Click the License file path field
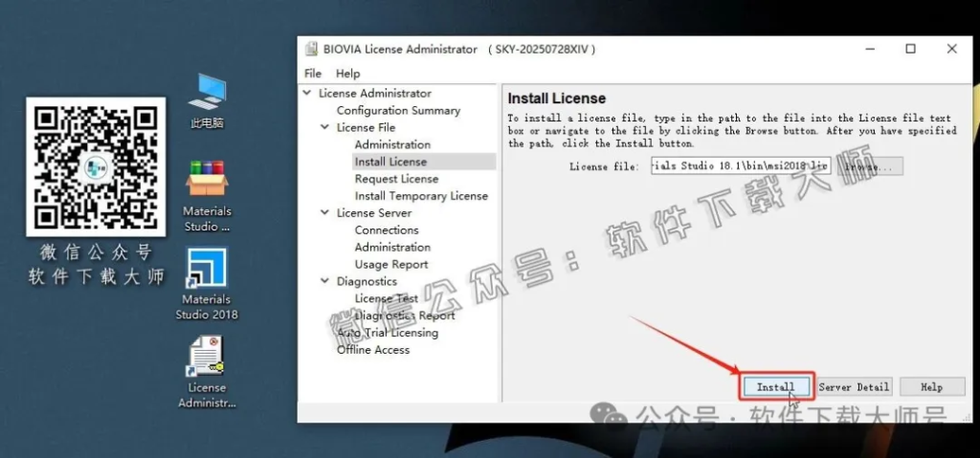The height and width of the screenshot is (458, 980). pos(741,166)
